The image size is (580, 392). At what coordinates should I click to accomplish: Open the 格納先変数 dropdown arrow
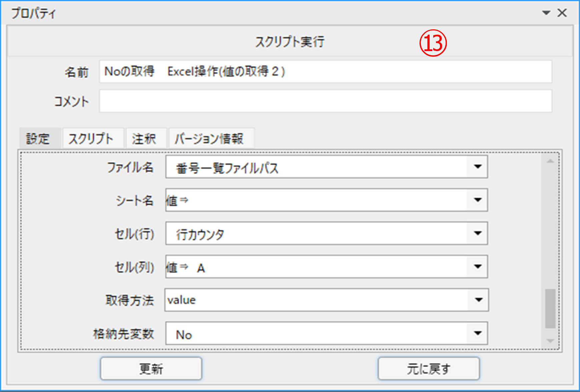click(x=478, y=333)
